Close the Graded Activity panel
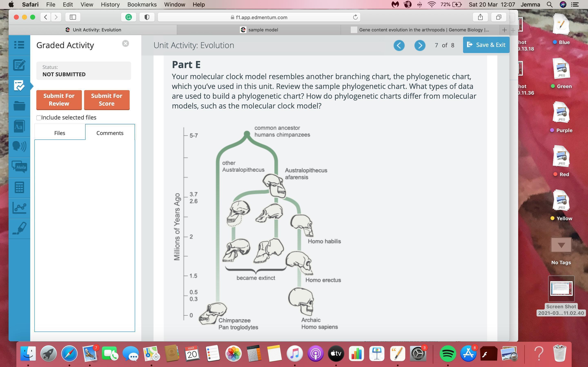 click(125, 43)
